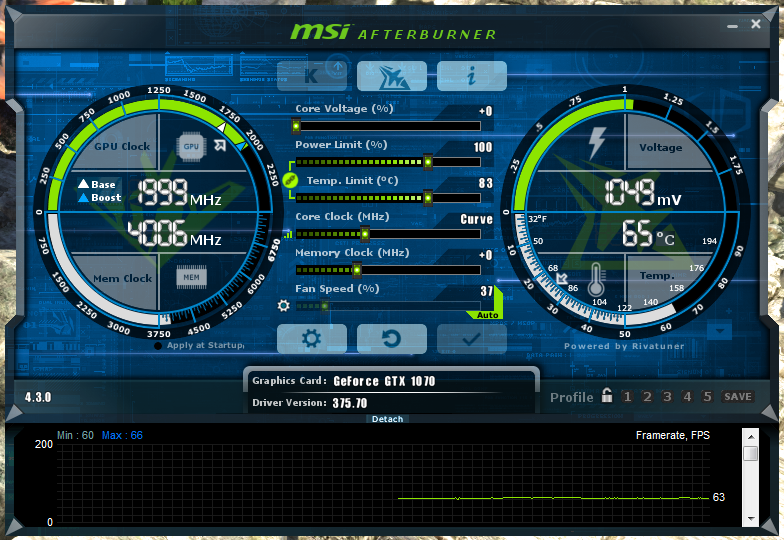The height and width of the screenshot is (540, 784).
Task: Click the Fan Speed value 37
Action: (x=486, y=292)
